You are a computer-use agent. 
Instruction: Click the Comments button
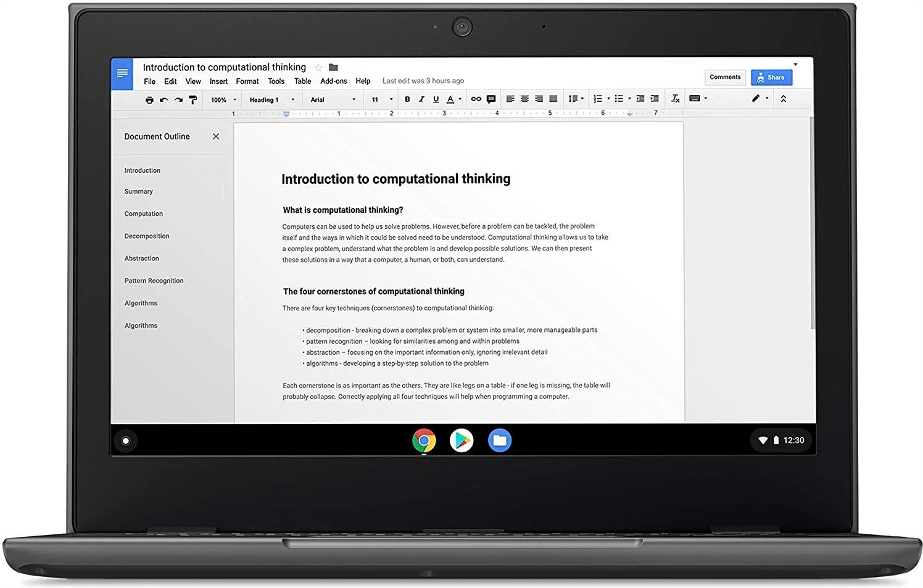(725, 77)
